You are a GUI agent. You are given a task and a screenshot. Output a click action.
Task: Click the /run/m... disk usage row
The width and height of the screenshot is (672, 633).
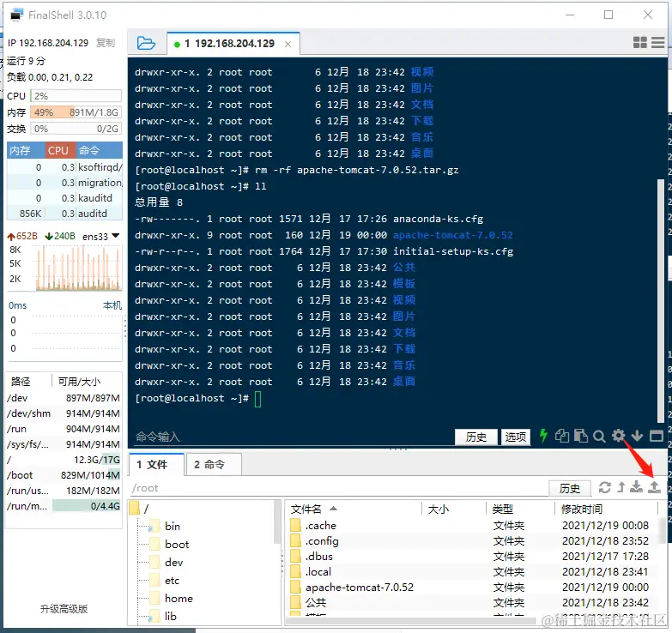[64, 506]
